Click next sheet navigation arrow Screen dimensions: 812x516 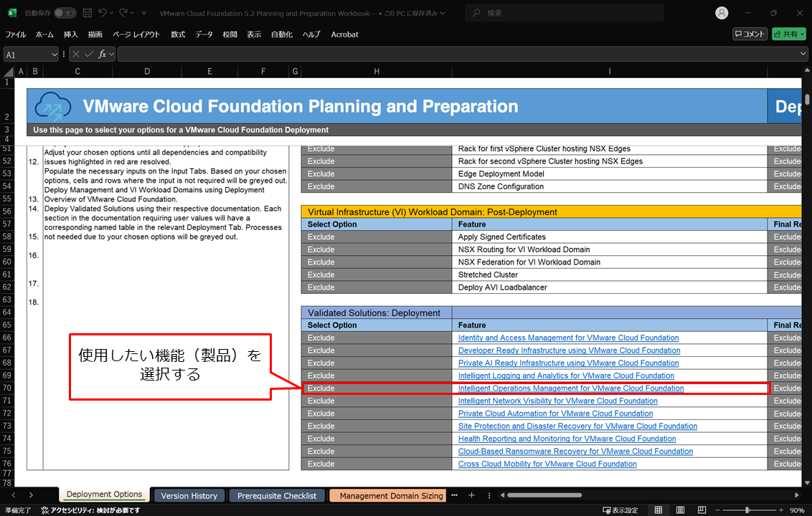(x=31, y=495)
